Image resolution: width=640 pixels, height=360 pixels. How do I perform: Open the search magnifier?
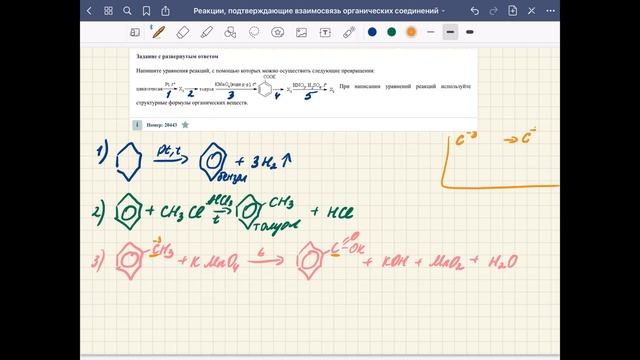[127, 11]
